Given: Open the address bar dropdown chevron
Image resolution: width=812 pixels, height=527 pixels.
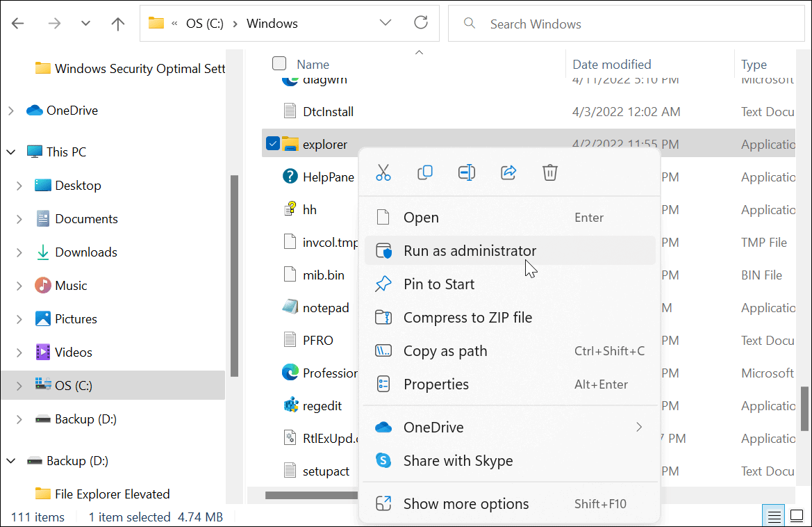Looking at the screenshot, I should pos(386,22).
